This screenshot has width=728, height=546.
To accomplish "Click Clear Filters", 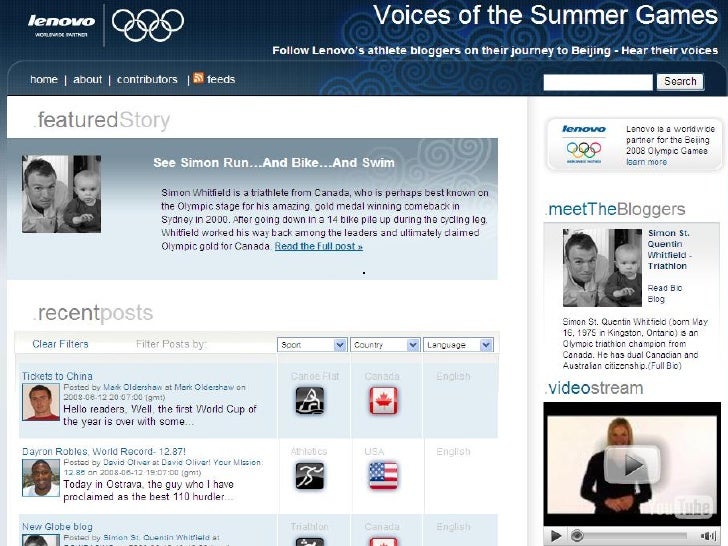I will pos(60,344).
